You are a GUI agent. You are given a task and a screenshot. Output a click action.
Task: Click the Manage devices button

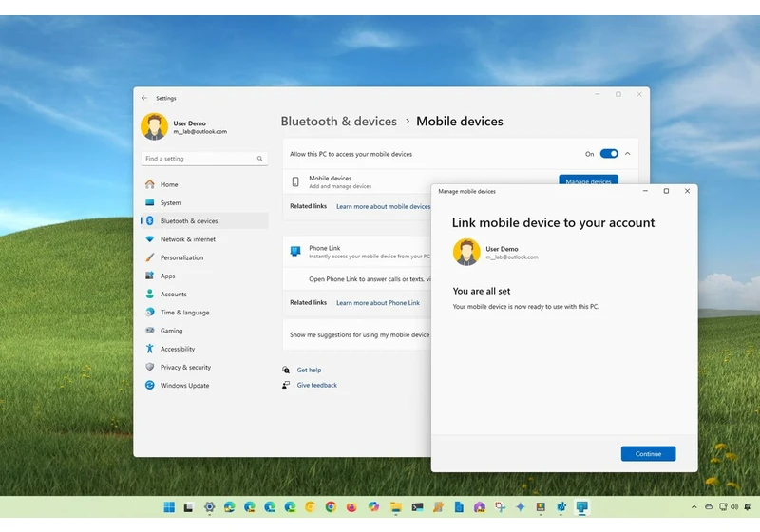point(588,180)
